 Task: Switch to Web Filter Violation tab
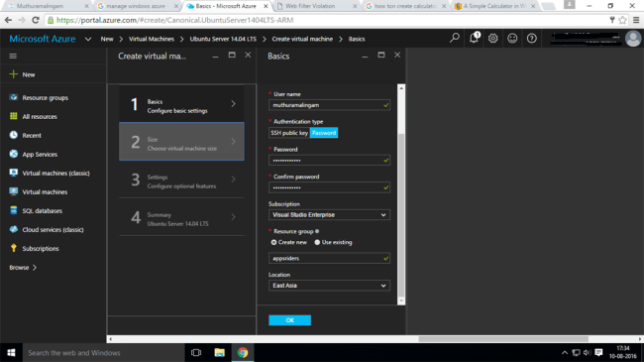click(316, 6)
